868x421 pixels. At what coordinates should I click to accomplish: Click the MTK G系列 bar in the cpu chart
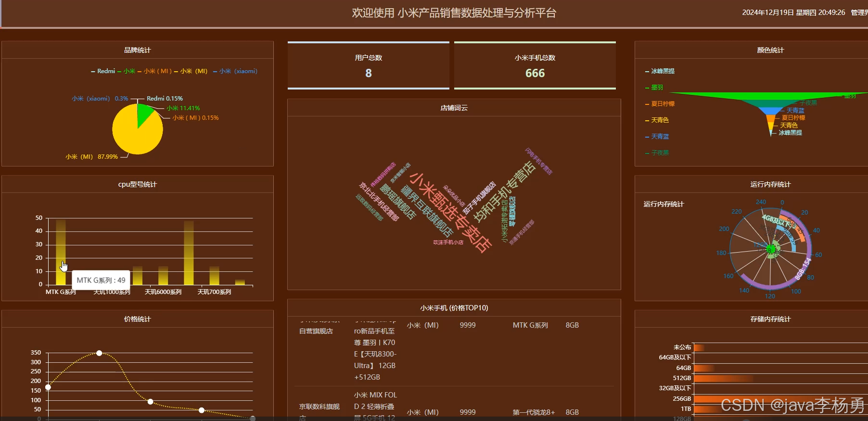coord(61,252)
